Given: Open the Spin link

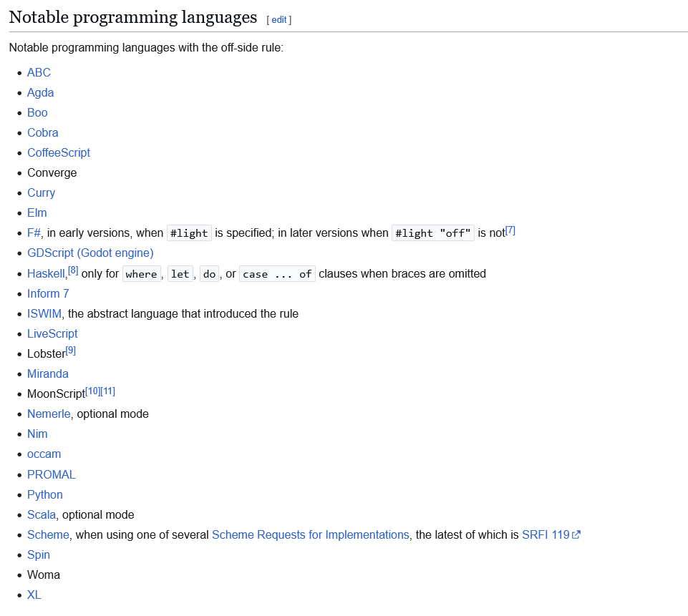Looking at the screenshot, I should [39, 554].
